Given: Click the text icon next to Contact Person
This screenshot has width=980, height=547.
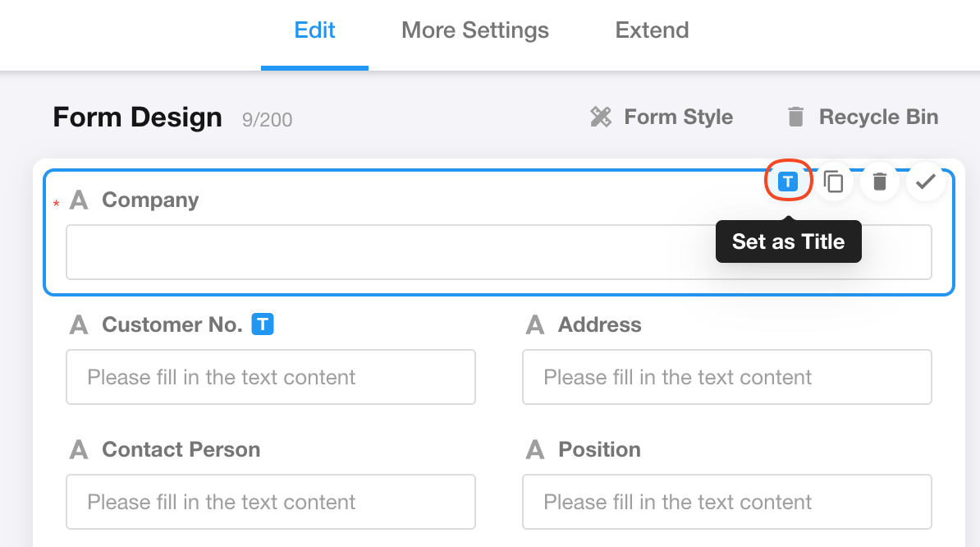Looking at the screenshot, I should [x=79, y=450].
